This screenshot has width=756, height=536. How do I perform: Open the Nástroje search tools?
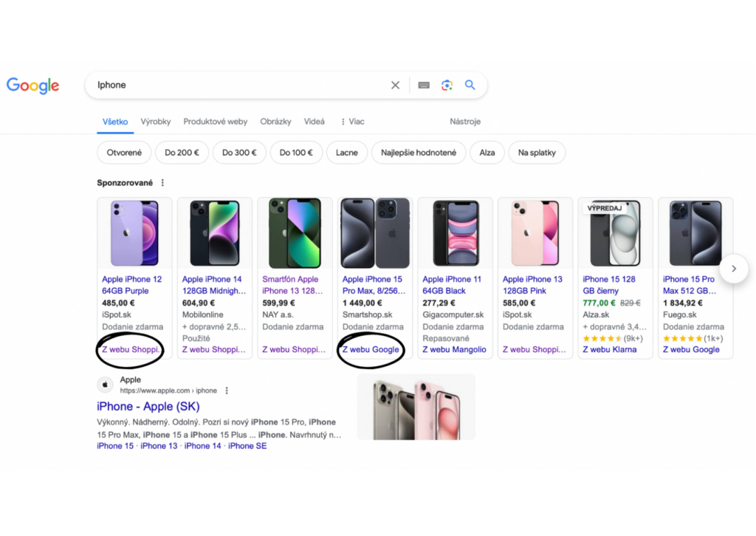point(465,122)
